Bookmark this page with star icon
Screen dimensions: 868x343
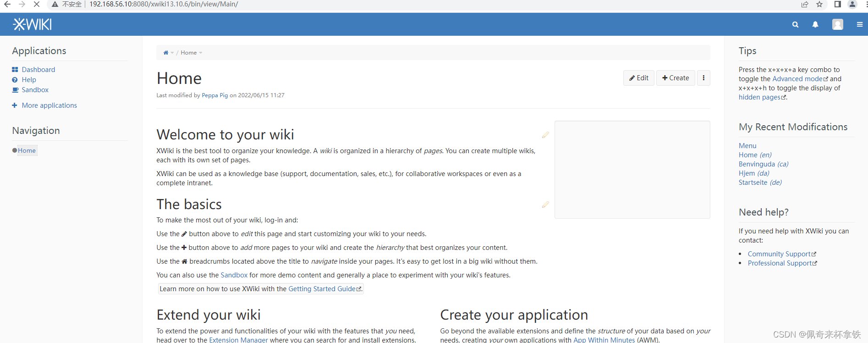click(819, 4)
